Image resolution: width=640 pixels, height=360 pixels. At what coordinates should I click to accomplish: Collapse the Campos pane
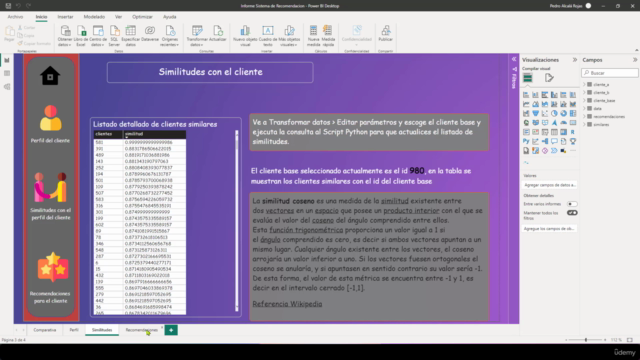(635, 60)
